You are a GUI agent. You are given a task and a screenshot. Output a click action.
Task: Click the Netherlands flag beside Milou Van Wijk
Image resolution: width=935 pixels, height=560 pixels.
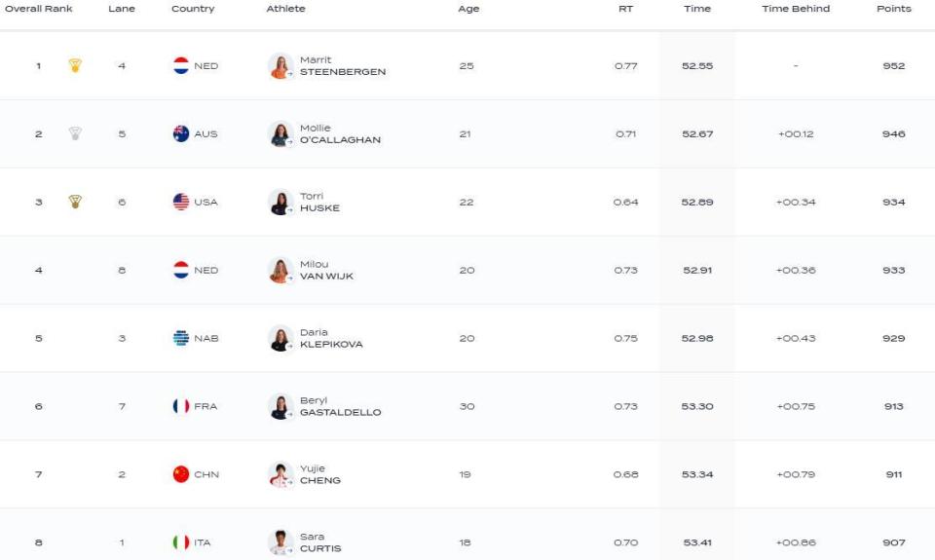tap(181, 270)
